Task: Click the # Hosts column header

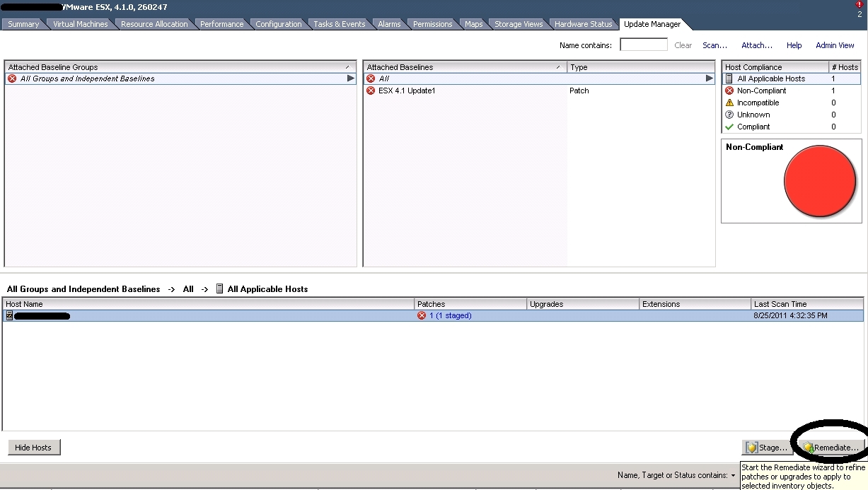Action: coord(845,67)
